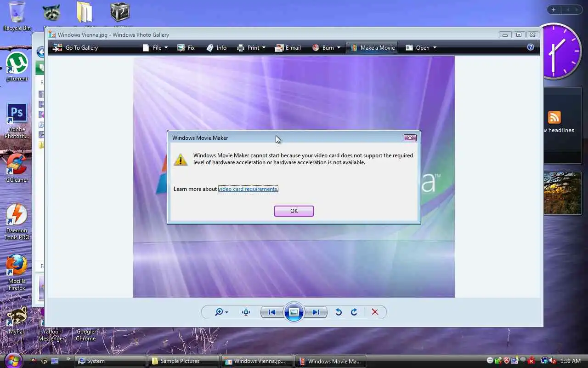Viewport: 588px width, 368px height.
Task: Select the Adobe Photoshop desktop shortcut
Action: [17, 121]
